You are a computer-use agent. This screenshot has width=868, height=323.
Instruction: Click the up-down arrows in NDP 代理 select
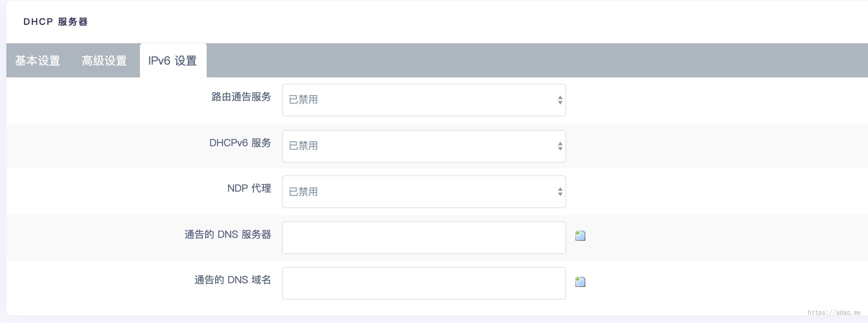pyautogui.click(x=560, y=192)
